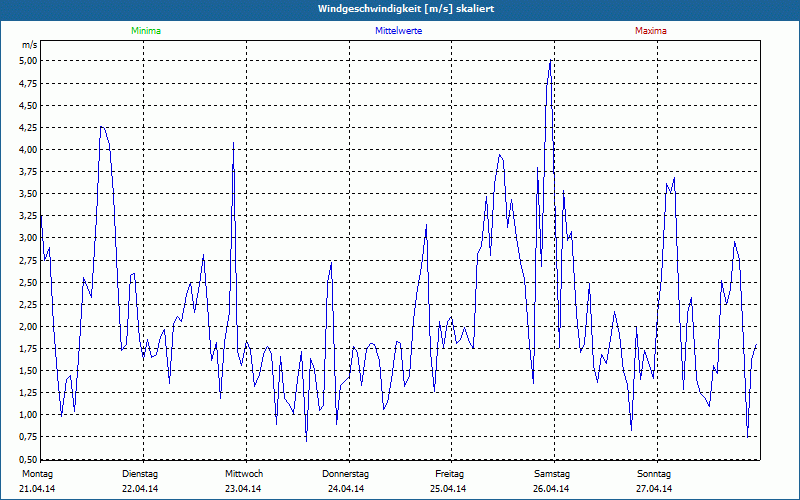Click the Dienstag day label
Viewport: 800px width, 500px height.
[140, 474]
